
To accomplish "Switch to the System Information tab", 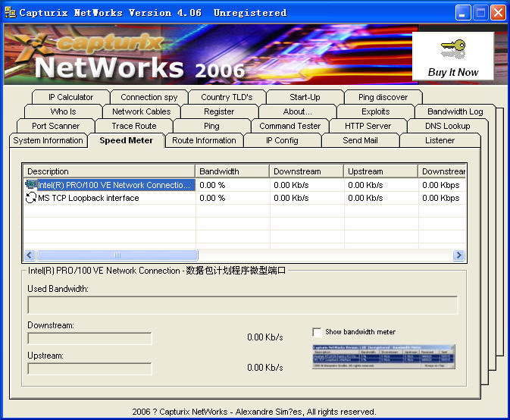I will (48, 140).
